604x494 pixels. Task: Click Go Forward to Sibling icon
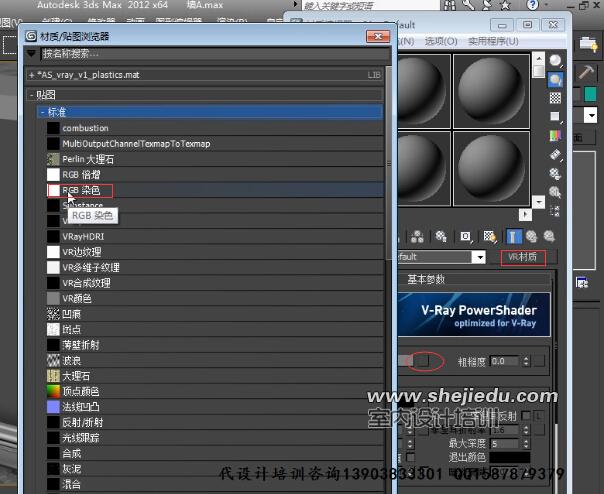tap(549, 236)
